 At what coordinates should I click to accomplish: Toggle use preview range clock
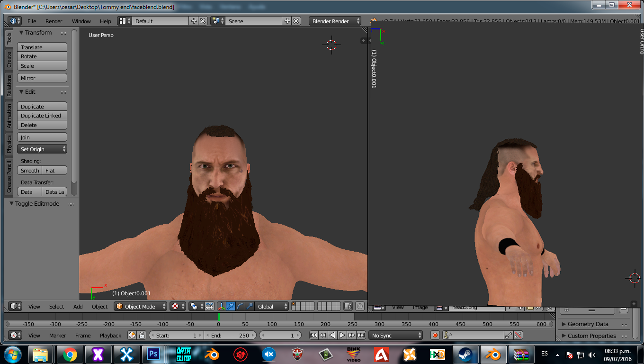click(132, 335)
